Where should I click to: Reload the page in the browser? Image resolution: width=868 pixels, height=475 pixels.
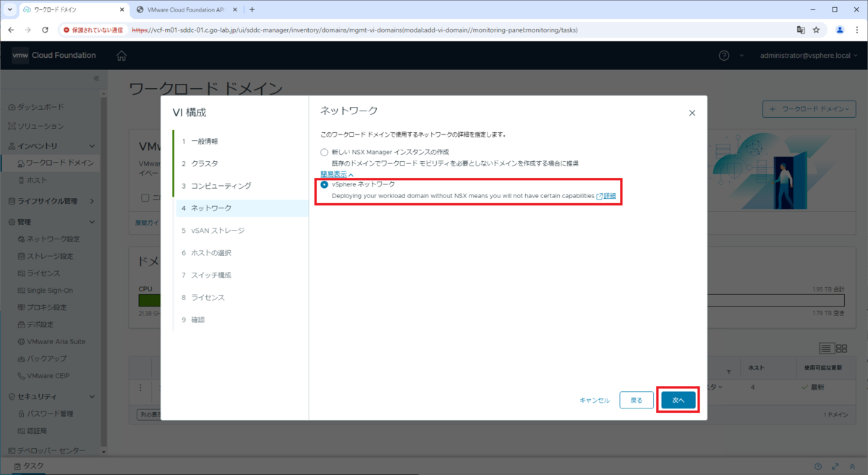coord(45,30)
